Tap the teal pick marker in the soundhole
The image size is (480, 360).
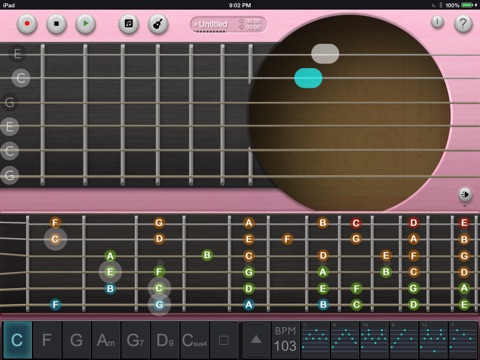tap(308, 78)
